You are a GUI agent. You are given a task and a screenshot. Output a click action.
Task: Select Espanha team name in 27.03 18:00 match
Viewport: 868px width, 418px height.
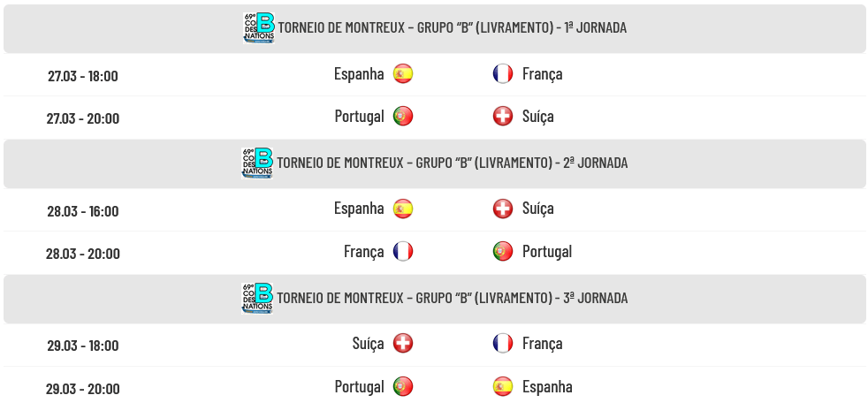[x=359, y=73]
